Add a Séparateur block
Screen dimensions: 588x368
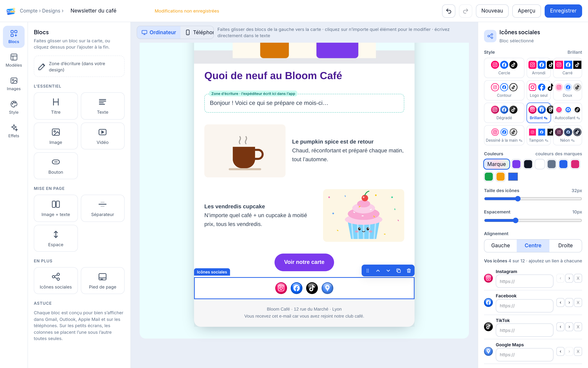[x=103, y=208]
